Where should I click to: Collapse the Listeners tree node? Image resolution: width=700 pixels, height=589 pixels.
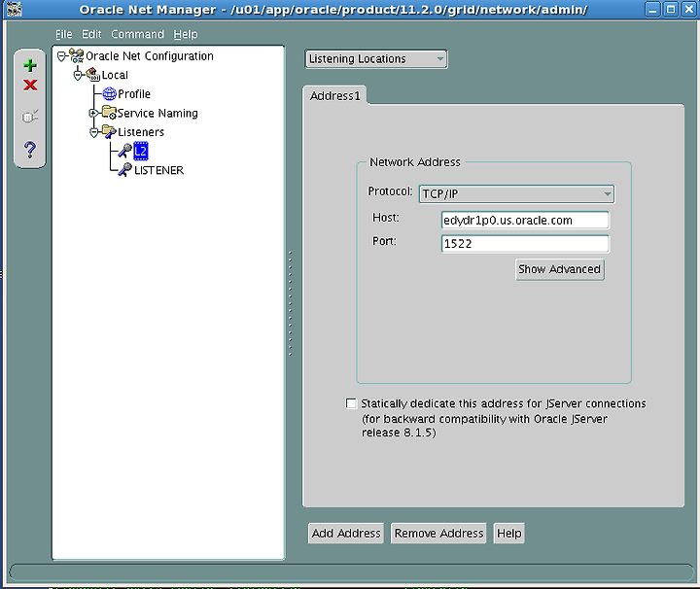click(x=93, y=132)
